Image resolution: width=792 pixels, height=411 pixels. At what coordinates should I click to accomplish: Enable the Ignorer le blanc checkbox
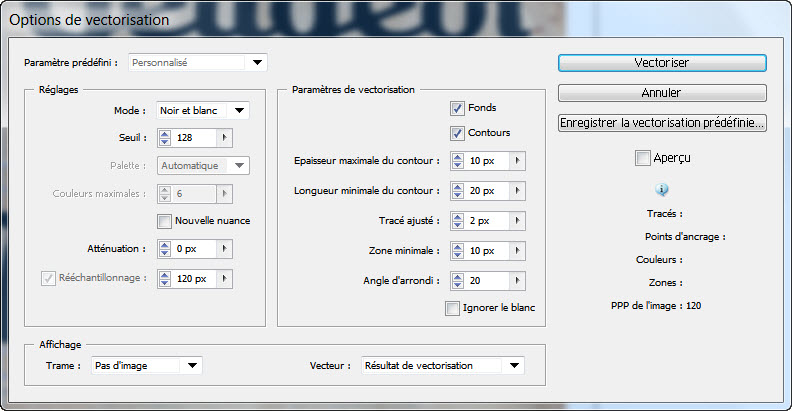point(452,308)
